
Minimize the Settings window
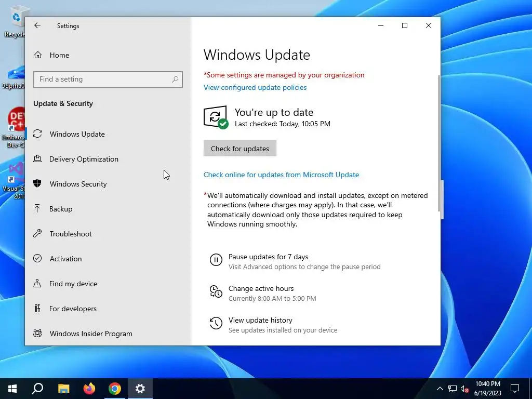point(381,25)
